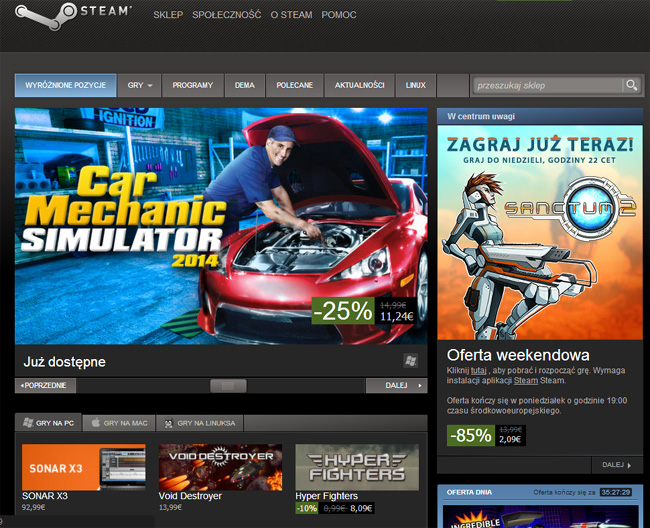Switch to the GRY NA MAC tab
The width and height of the screenshot is (650, 528).
click(119, 423)
